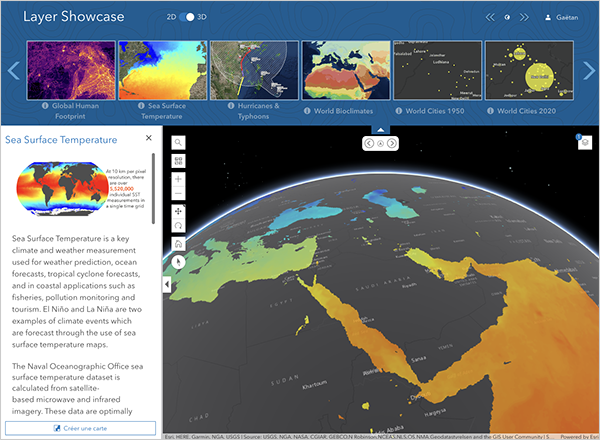Click the World Cities 2020 caption label
This screenshot has height=440, width=600.
click(527, 111)
